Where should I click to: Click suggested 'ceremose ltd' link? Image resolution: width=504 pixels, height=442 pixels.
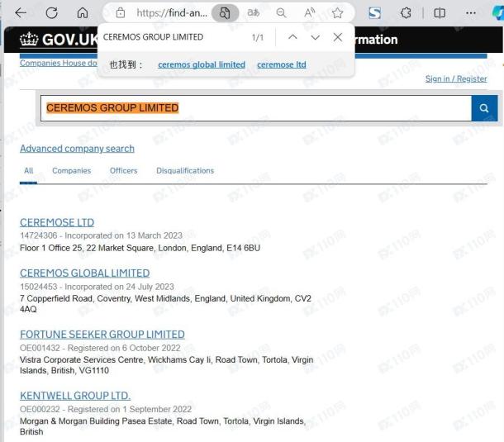click(x=282, y=64)
